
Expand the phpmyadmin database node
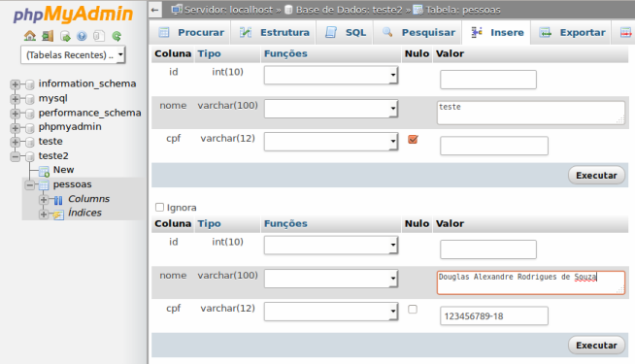[x=15, y=128]
